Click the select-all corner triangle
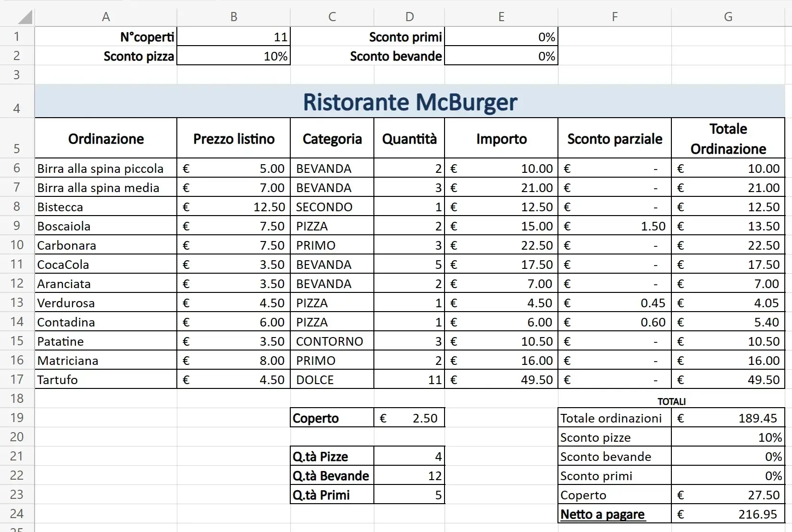 pos(25,17)
